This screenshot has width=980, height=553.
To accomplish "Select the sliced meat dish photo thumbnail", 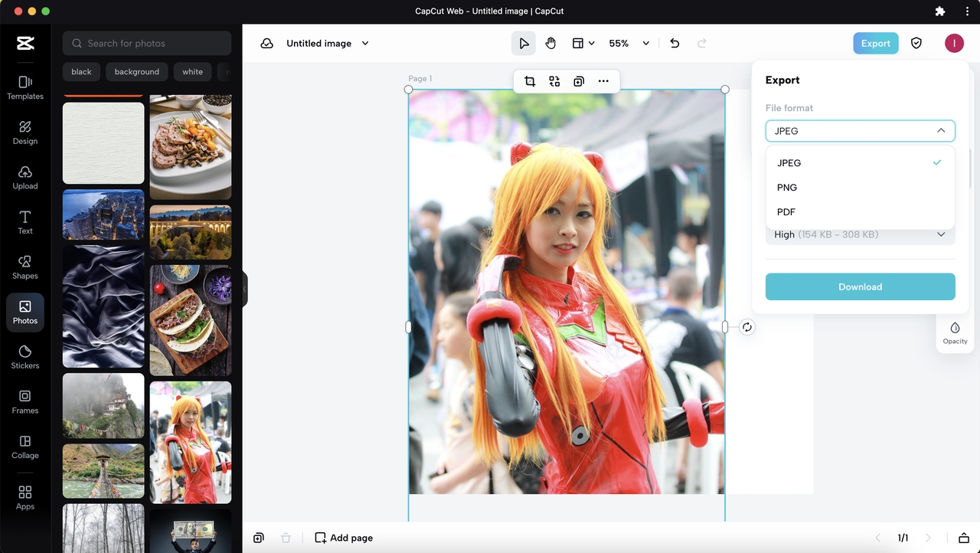I will (191, 147).
